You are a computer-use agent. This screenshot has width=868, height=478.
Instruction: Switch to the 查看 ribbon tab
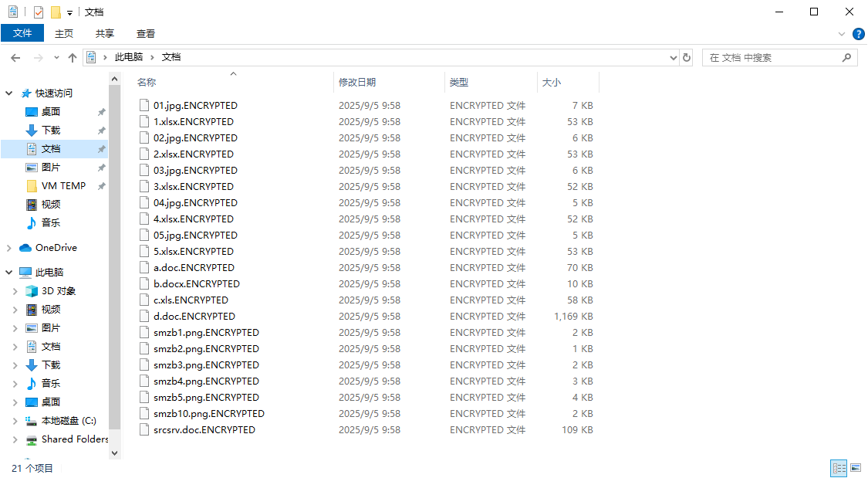146,33
